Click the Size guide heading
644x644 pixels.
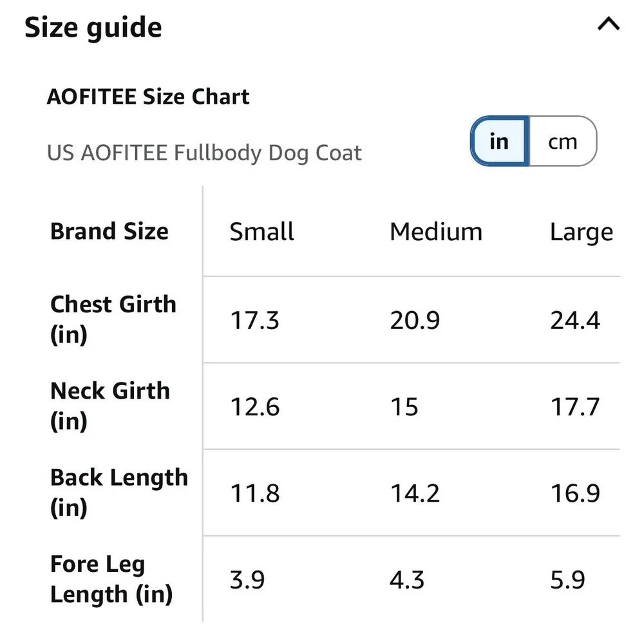(x=93, y=27)
